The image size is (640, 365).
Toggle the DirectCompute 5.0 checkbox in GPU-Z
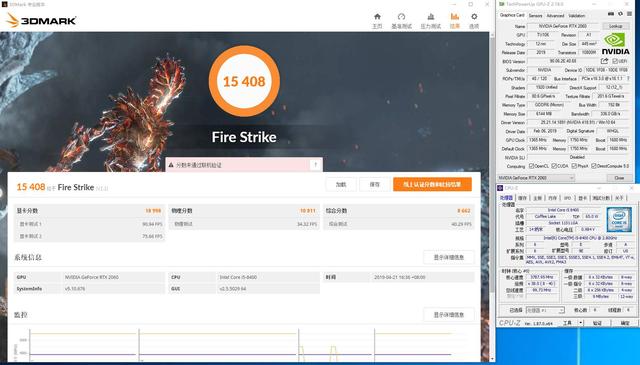[594, 166]
